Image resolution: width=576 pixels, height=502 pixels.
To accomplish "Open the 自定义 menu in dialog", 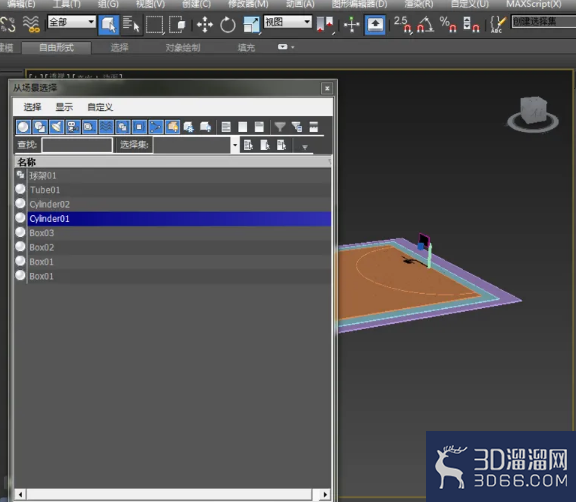I will click(x=100, y=107).
